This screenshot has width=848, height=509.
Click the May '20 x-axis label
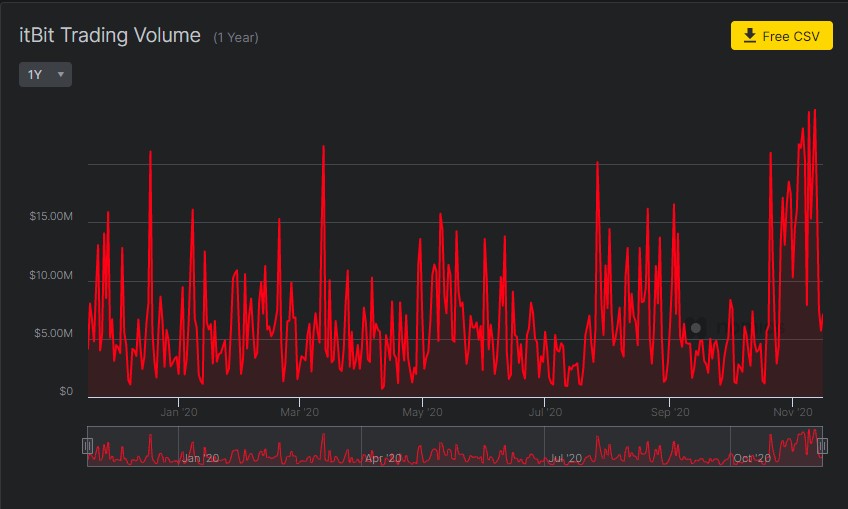[x=422, y=412]
